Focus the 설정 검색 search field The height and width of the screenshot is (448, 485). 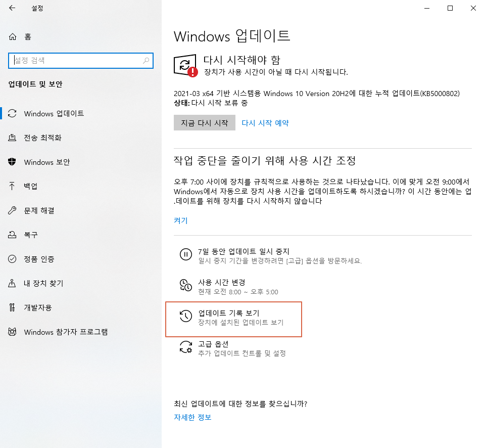pos(81,60)
